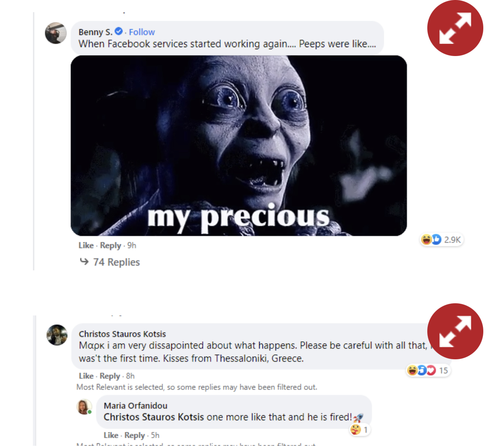Like Maria Orfanidou's reply

point(111,435)
